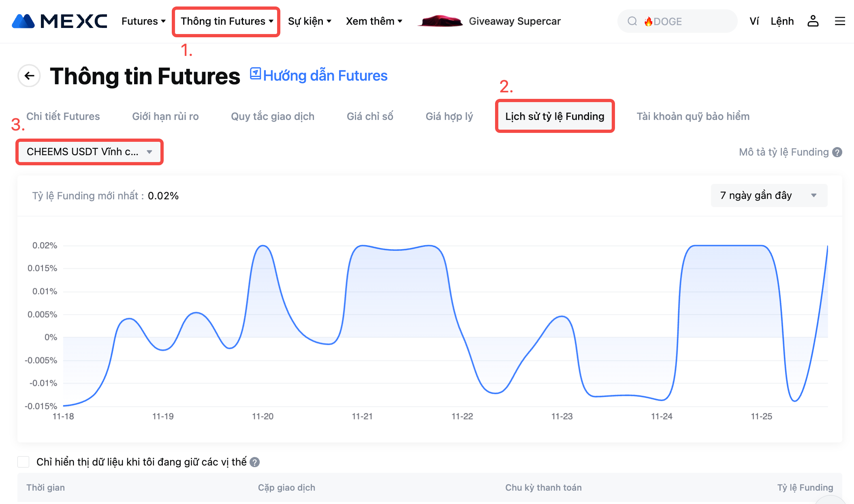The image size is (854, 504).
Task: Open the 7 ngày gần đây dropdown
Action: [769, 196]
